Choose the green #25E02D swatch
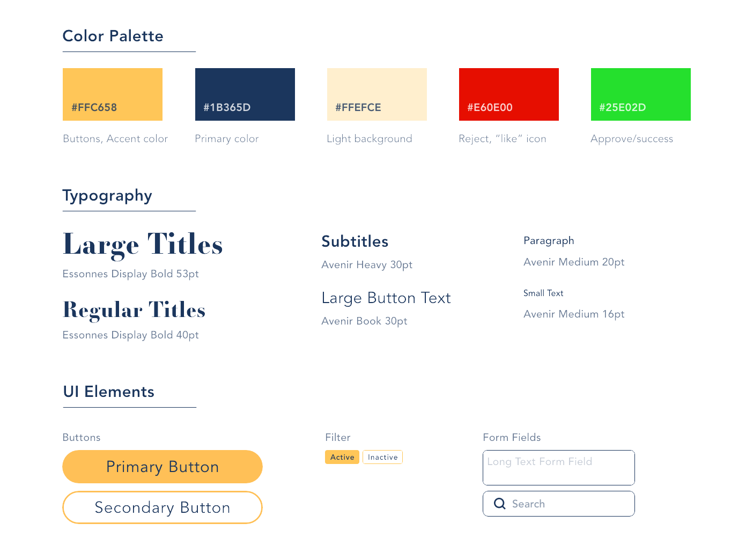 tap(640, 94)
